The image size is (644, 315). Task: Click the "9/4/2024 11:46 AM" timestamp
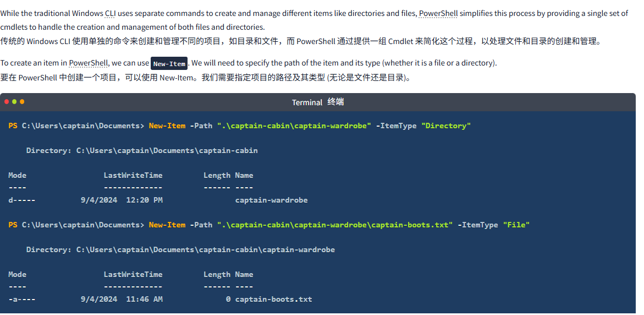pyautogui.click(x=122, y=300)
